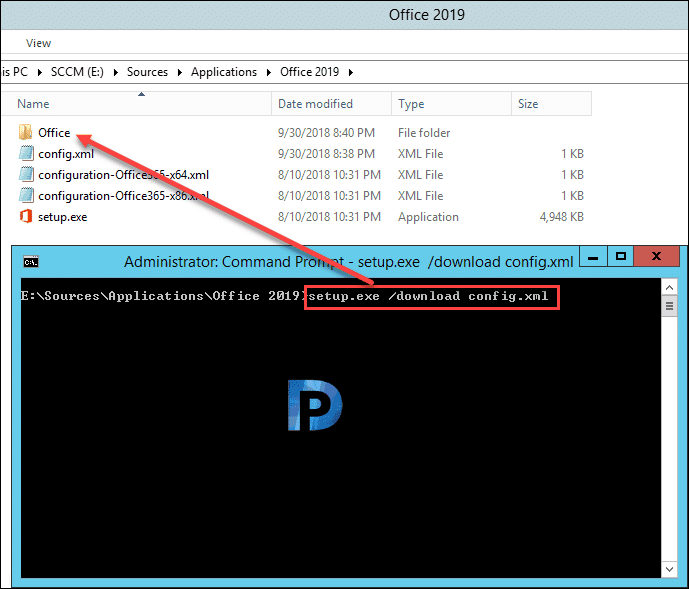Click the setup.exe Office icon
The width and height of the screenshot is (689, 589).
point(26,216)
